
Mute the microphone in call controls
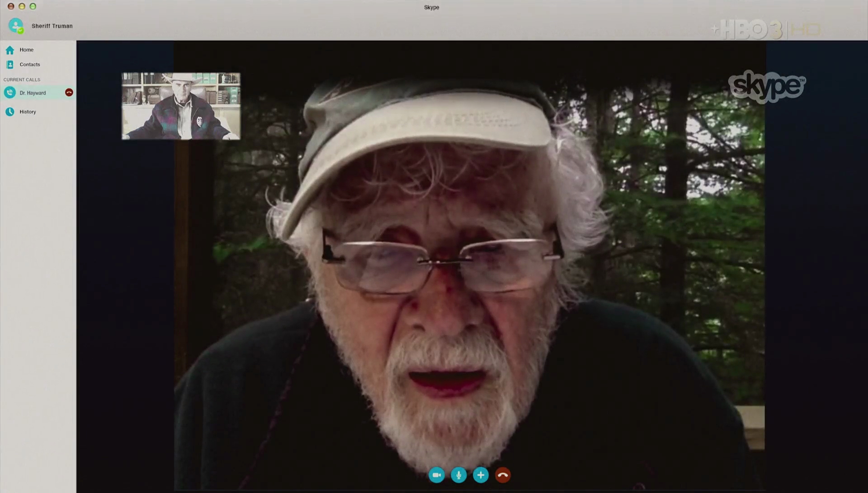point(458,475)
